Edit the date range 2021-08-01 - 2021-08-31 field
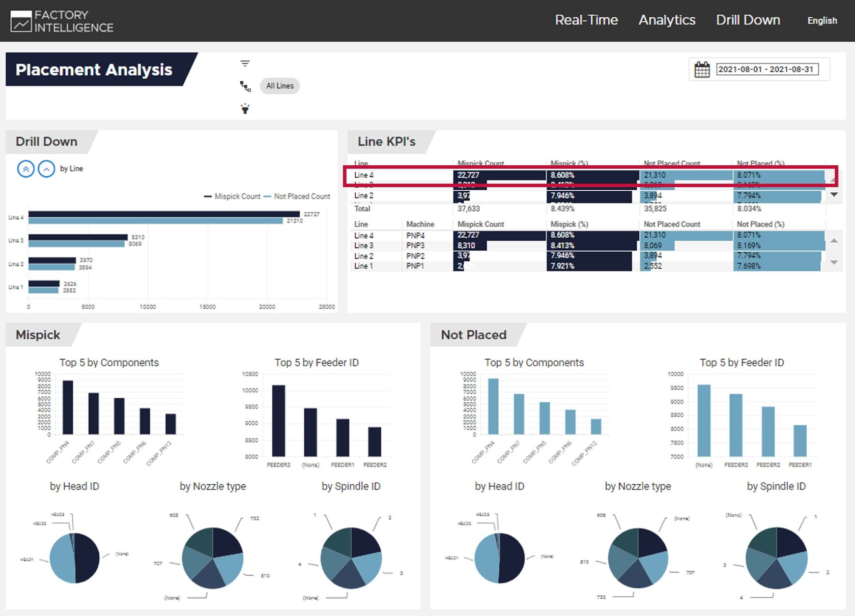The image size is (855, 616). point(767,70)
